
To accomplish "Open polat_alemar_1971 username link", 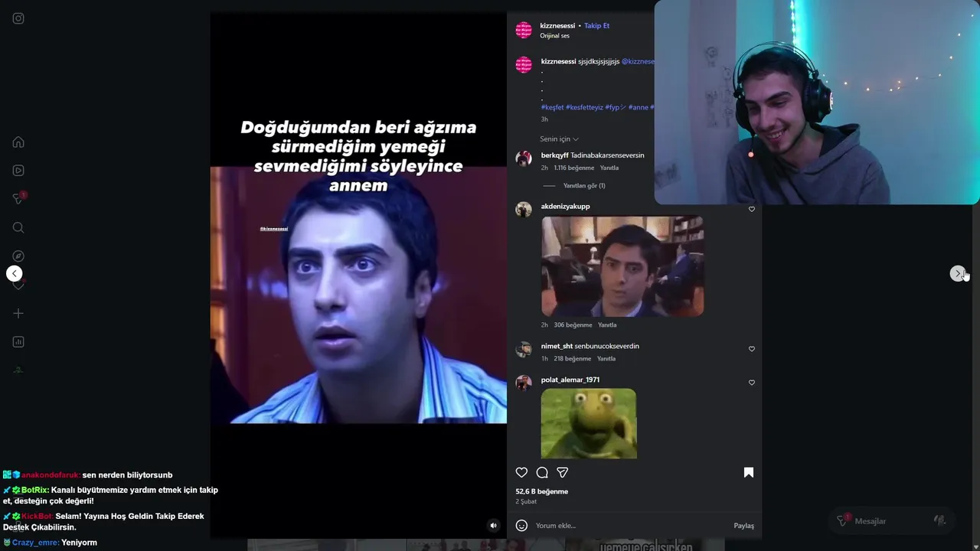I will coord(570,380).
